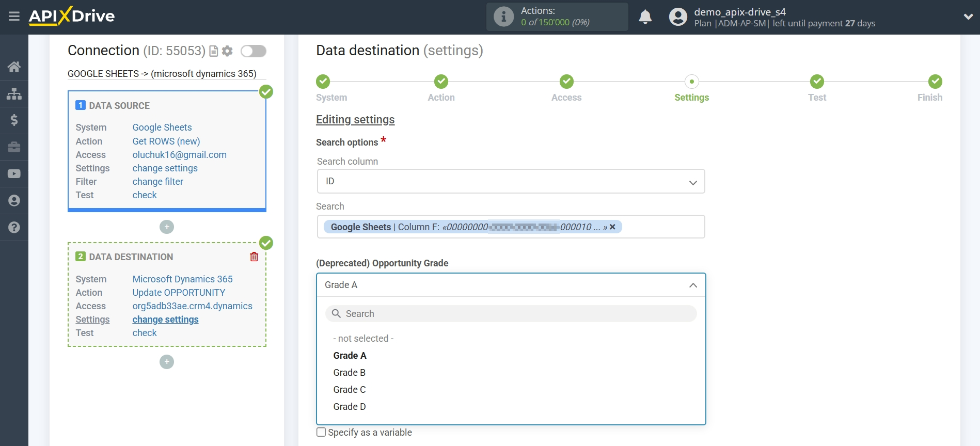Open the connection settings gear

pyautogui.click(x=227, y=51)
